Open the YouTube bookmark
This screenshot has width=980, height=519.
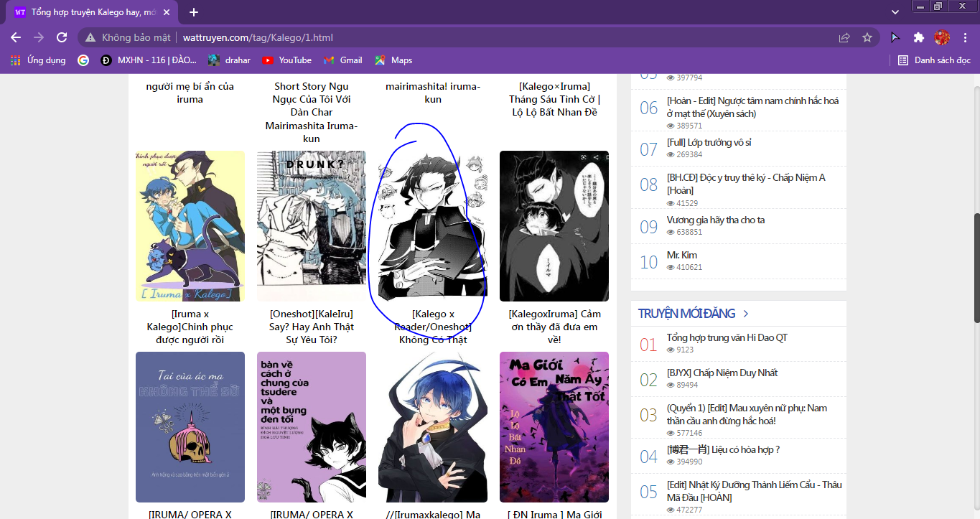pyautogui.click(x=287, y=60)
